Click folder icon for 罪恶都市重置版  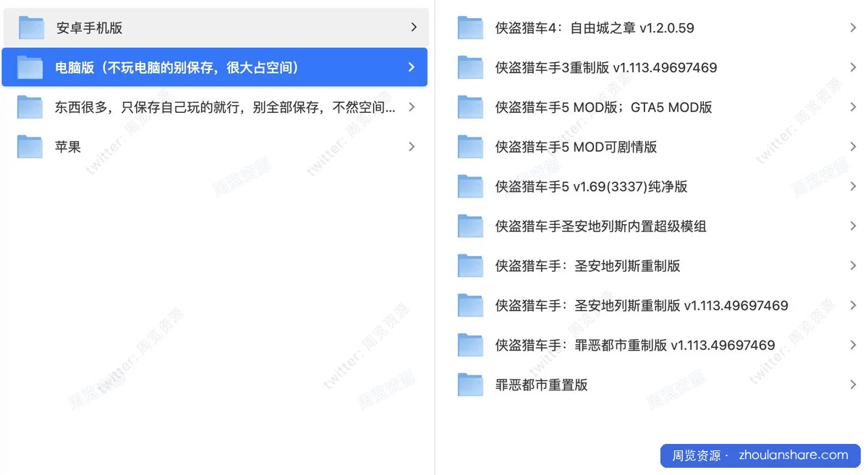[x=470, y=385]
